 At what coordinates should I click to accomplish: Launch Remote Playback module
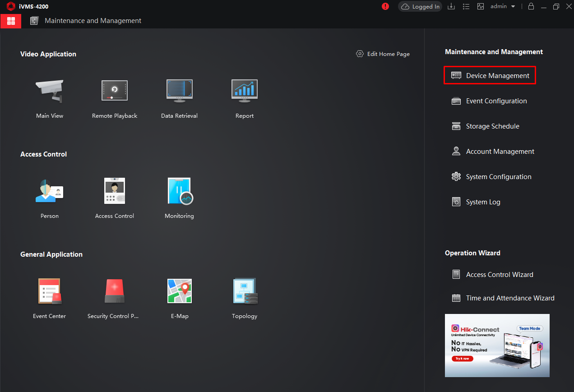[115, 91]
